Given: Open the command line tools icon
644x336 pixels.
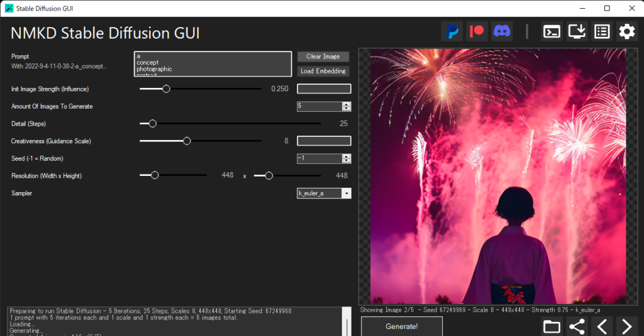Looking at the screenshot, I should click(x=552, y=31).
